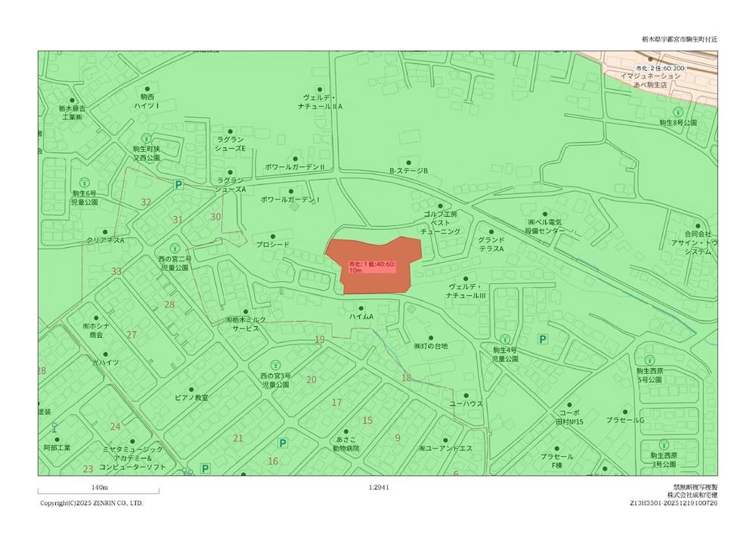This screenshot has height=534, width=756.
Task: Select the scale text 1:2941
Action: click(379, 487)
